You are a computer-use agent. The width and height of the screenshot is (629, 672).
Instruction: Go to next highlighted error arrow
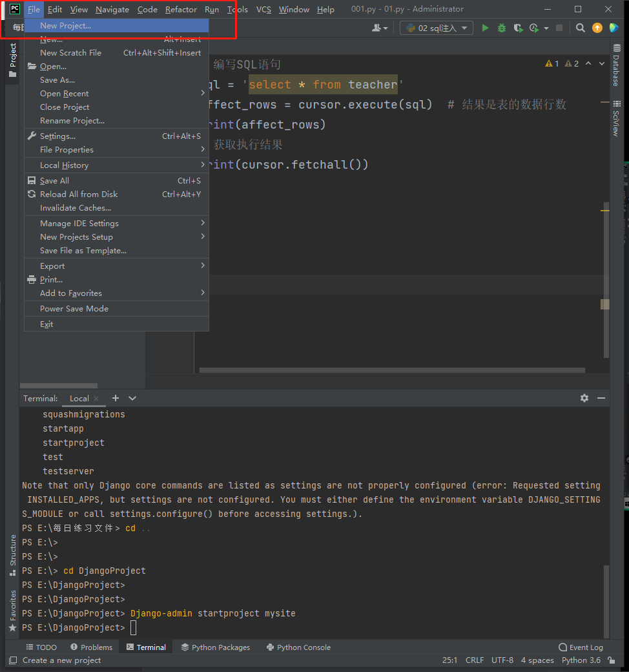tap(602, 63)
